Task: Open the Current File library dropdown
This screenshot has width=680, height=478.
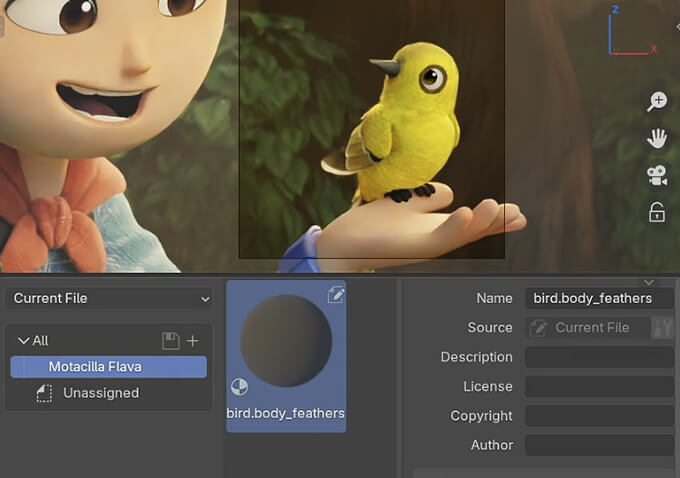Action: (109, 298)
